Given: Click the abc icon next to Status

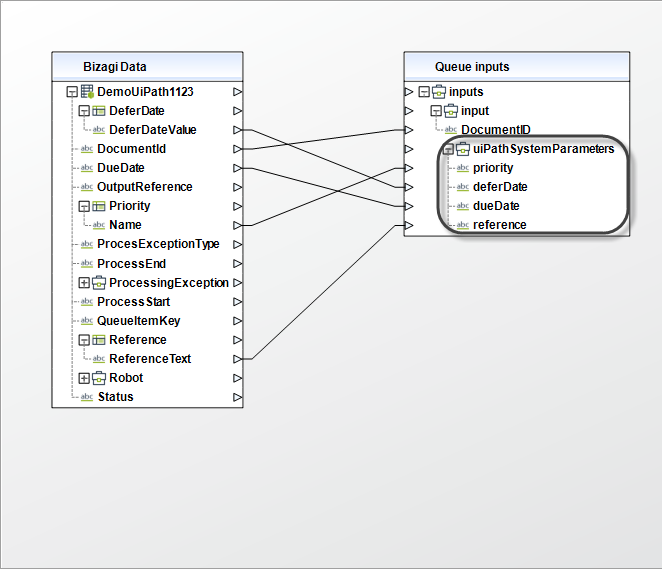Looking at the screenshot, I should pyautogui.click(x=87, y=397).
